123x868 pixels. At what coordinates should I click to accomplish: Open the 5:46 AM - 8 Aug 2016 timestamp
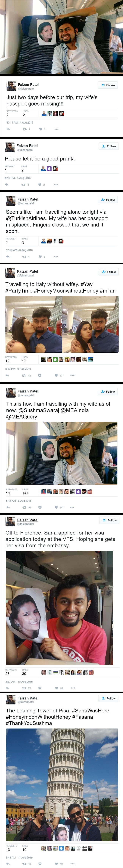(19, 501)
